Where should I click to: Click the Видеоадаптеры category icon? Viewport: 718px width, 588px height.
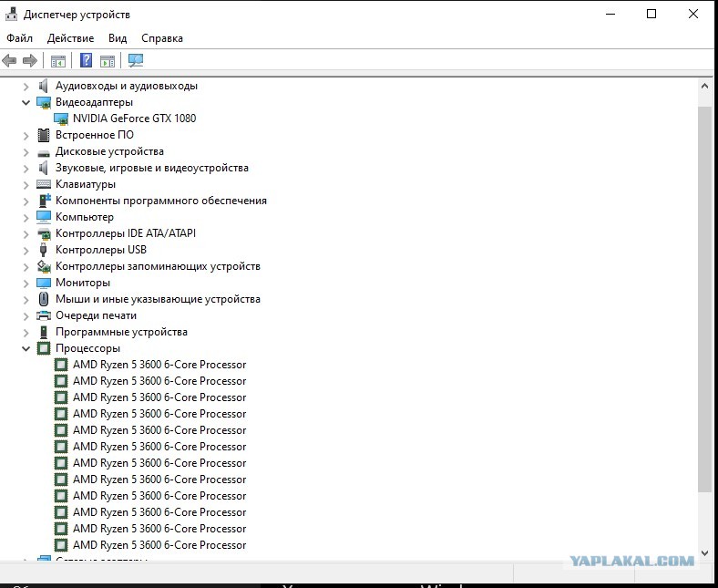tap(44, 102)
